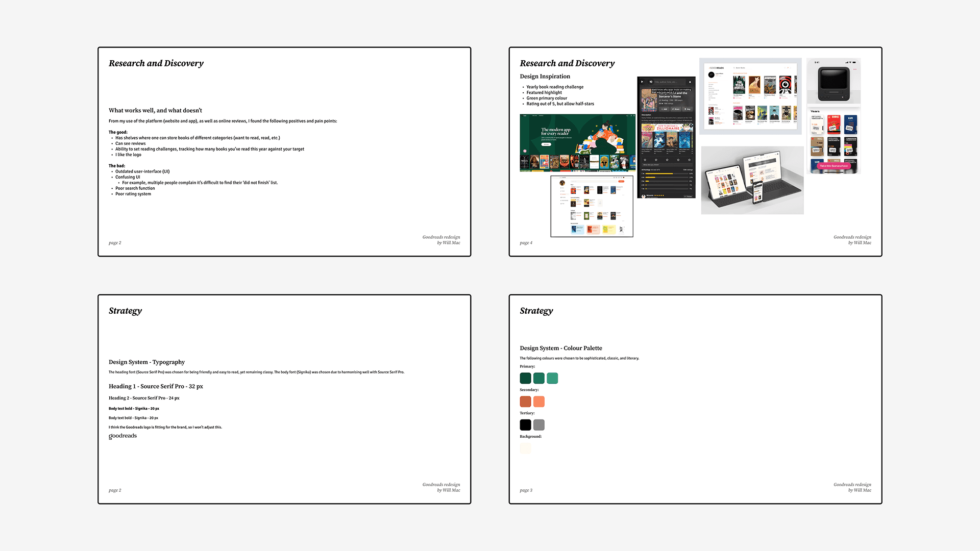Pick the darker orange secondary swatch

(x=525, y=402)
